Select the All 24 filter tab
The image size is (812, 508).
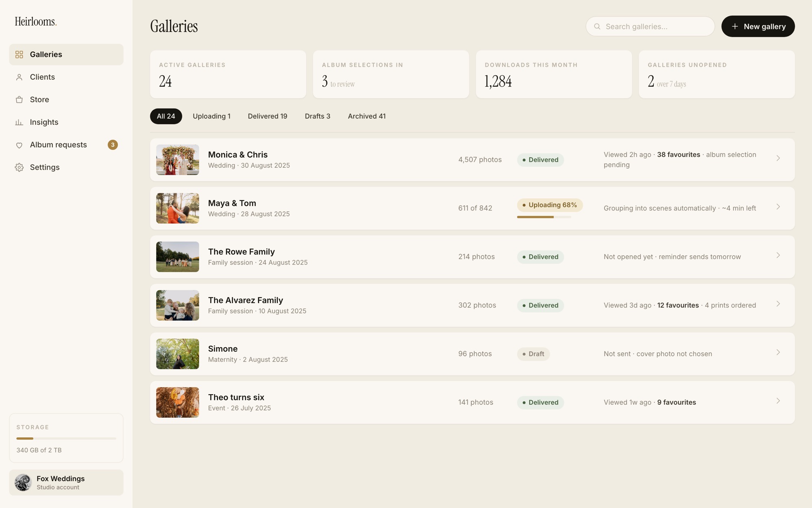(166, 116)
